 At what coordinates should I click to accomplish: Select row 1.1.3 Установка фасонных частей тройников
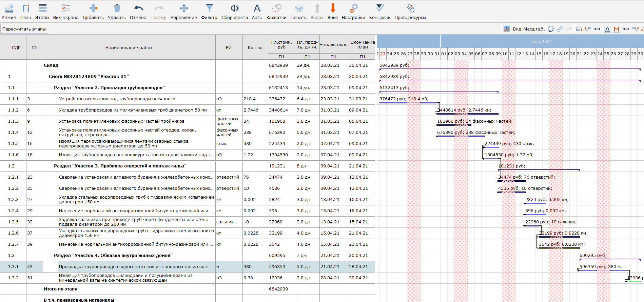click(x=187, y=121)
